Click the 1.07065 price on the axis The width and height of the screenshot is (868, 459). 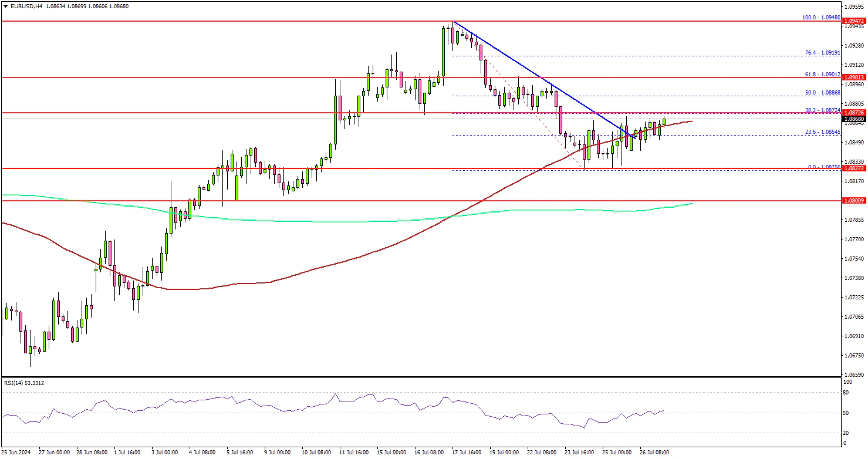click(x=854, y=317)
